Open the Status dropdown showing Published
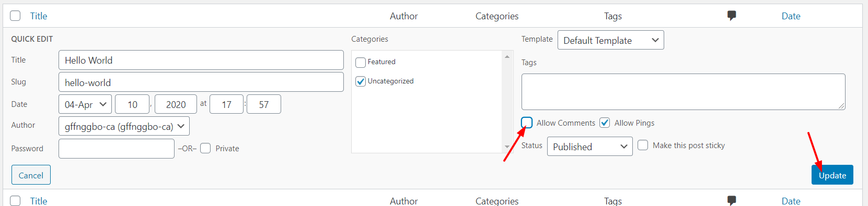The image size is (868, 206). tap(590, 147)
